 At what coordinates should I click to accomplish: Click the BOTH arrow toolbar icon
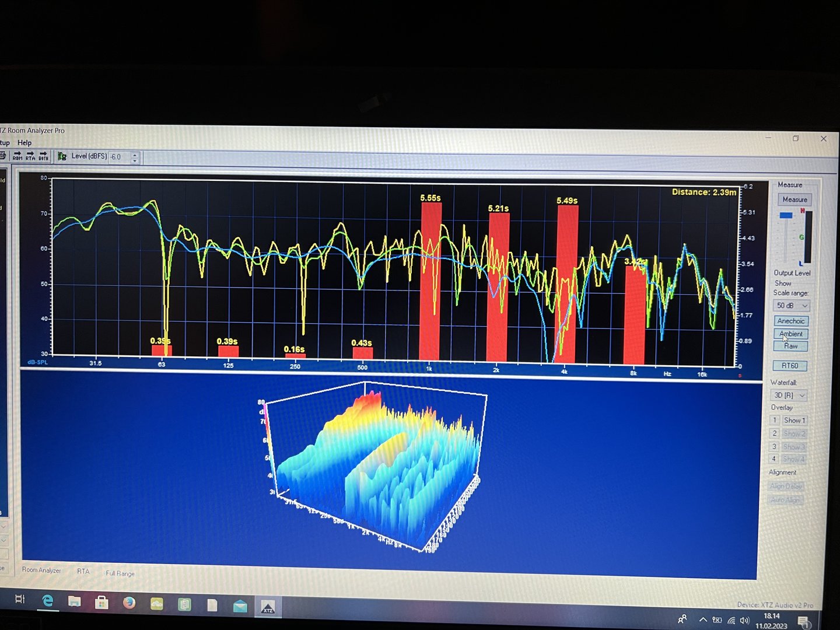(43, 156)
